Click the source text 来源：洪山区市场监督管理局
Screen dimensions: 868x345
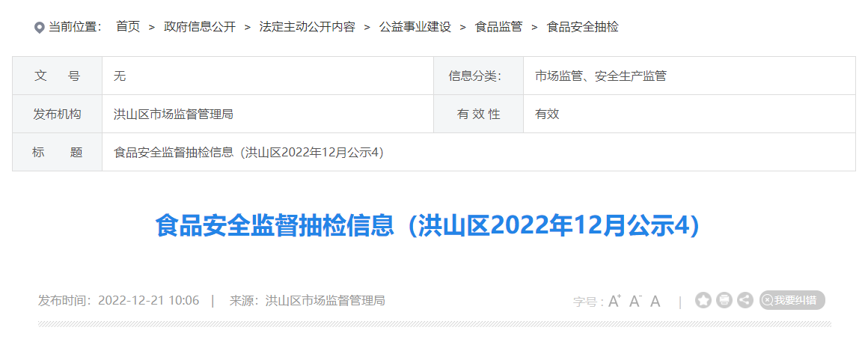308,301
